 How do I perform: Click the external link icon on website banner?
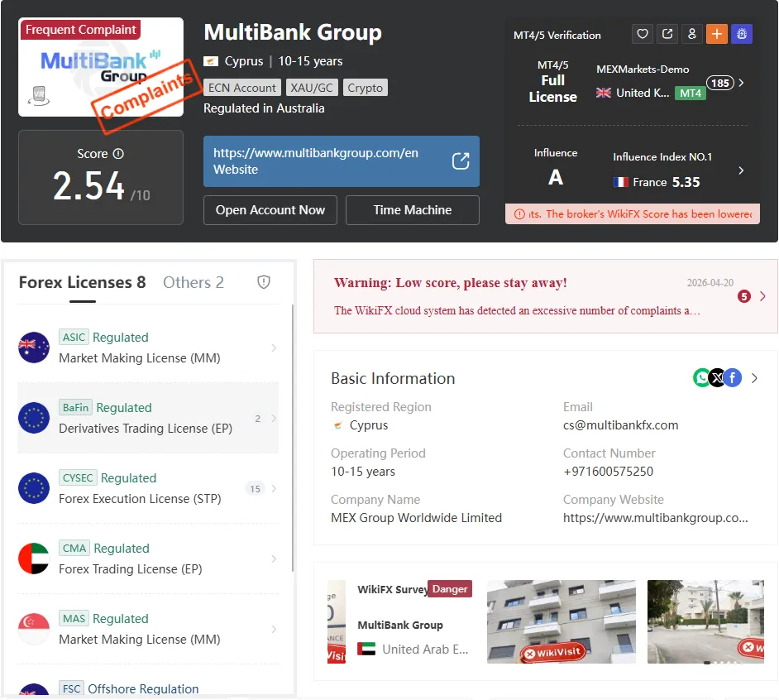[461, 161]
